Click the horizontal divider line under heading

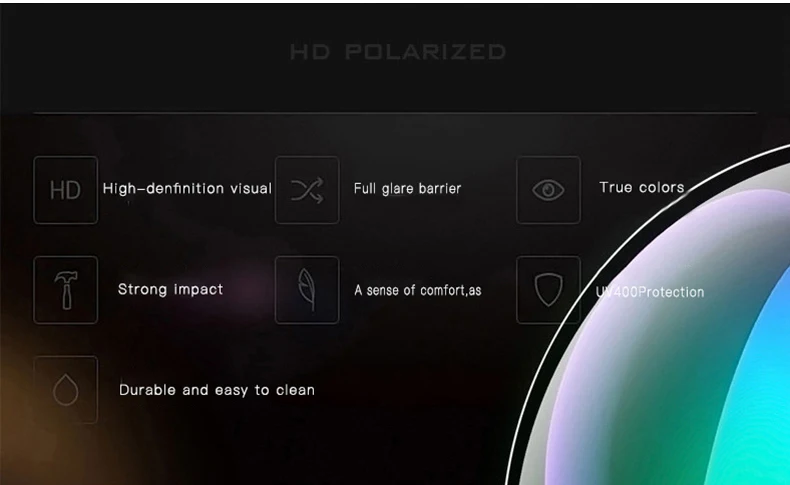coord(395,113)
